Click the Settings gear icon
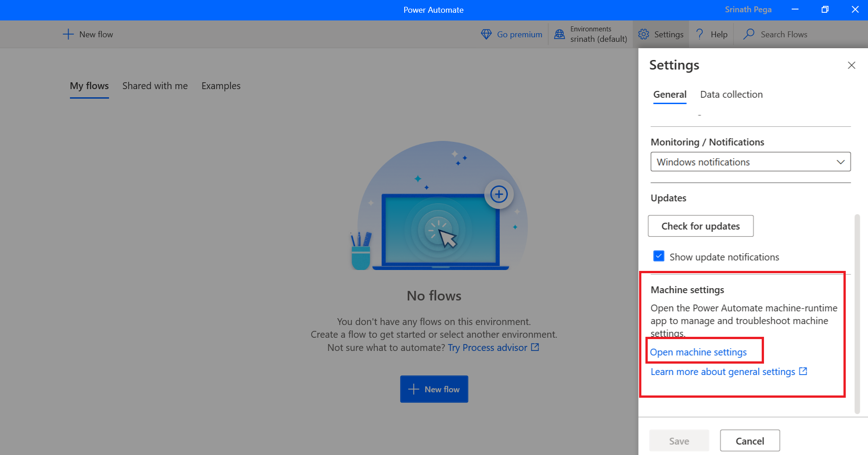The image size is (868, 455). pos(644,35)
